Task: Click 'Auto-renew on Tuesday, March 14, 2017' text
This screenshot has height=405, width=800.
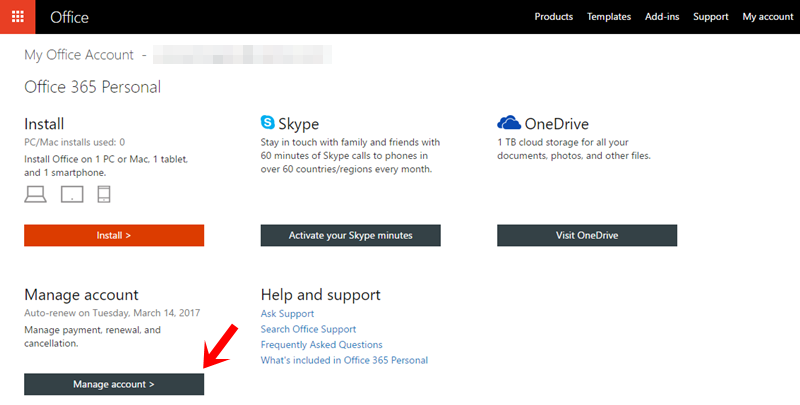Action: (112, 313)
